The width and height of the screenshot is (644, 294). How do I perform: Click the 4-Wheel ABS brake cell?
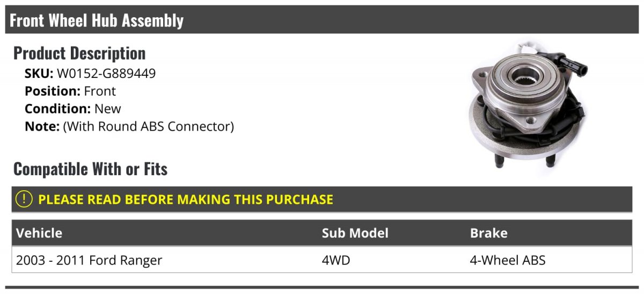[508, 261]
